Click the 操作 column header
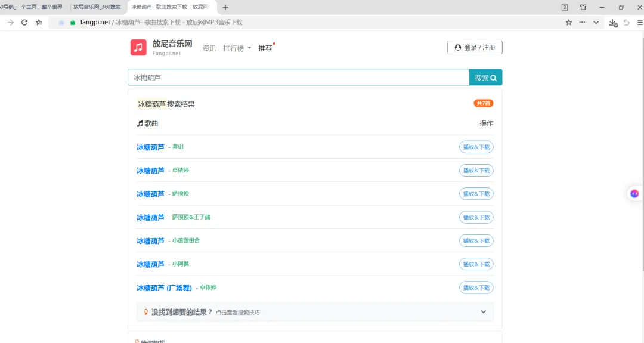The width and height of the screenshot is (644, 343). [487, 123]
